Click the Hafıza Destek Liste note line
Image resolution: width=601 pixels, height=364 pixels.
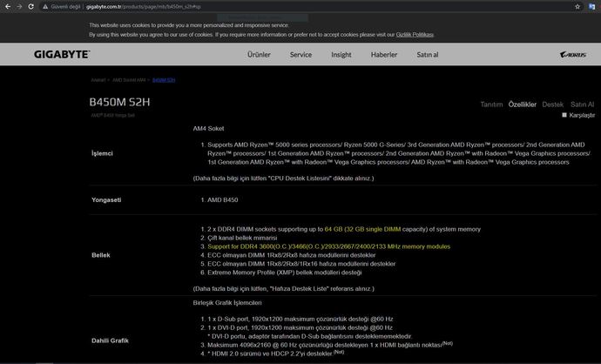point(284,288)
